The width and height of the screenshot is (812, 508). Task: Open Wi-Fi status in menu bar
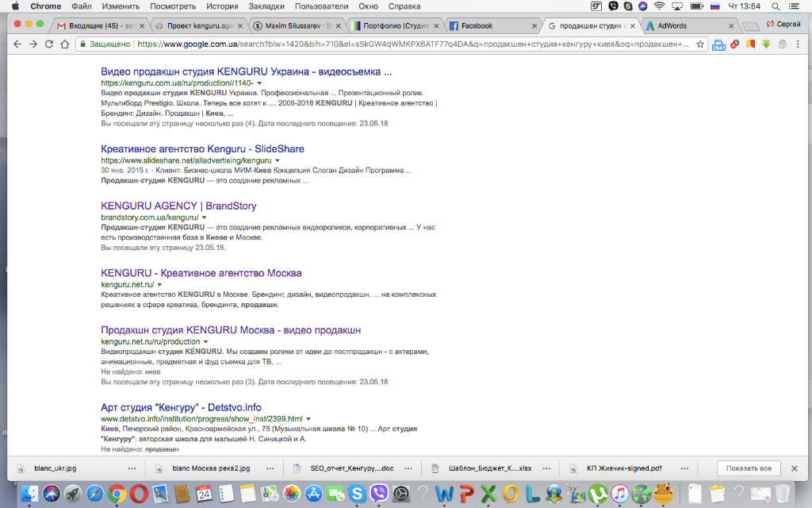659,6
